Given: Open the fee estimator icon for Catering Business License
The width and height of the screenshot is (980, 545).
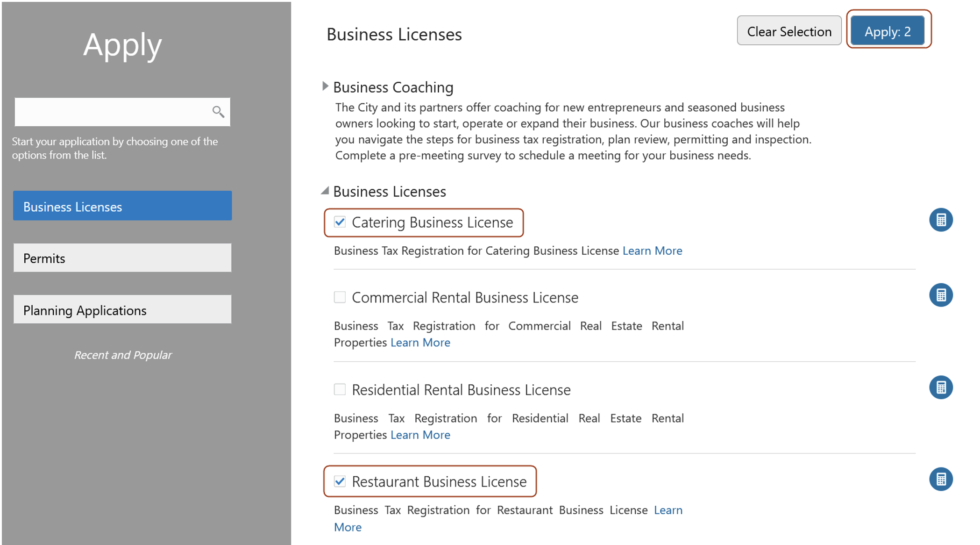Looking at the screenshot, I should (942, 220).
